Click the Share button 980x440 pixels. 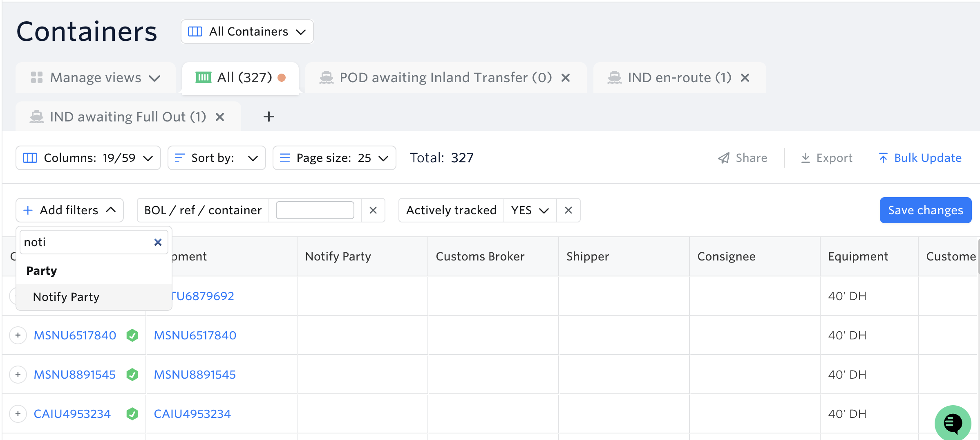tap(743, 158)
